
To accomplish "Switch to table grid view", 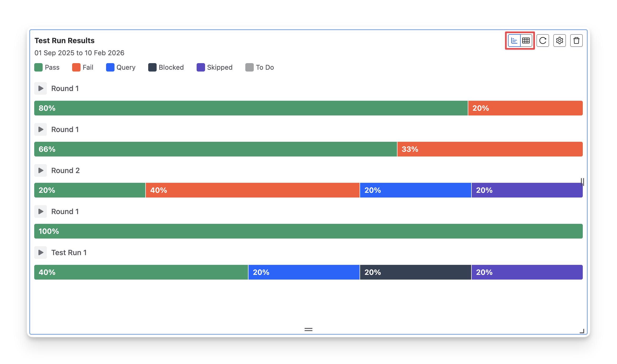I will click(526, 41).
